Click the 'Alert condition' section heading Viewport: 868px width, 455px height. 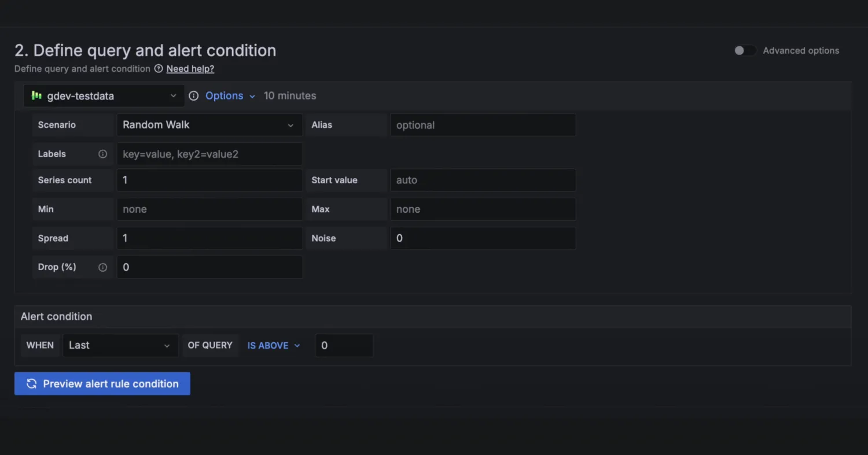(56, 317)
